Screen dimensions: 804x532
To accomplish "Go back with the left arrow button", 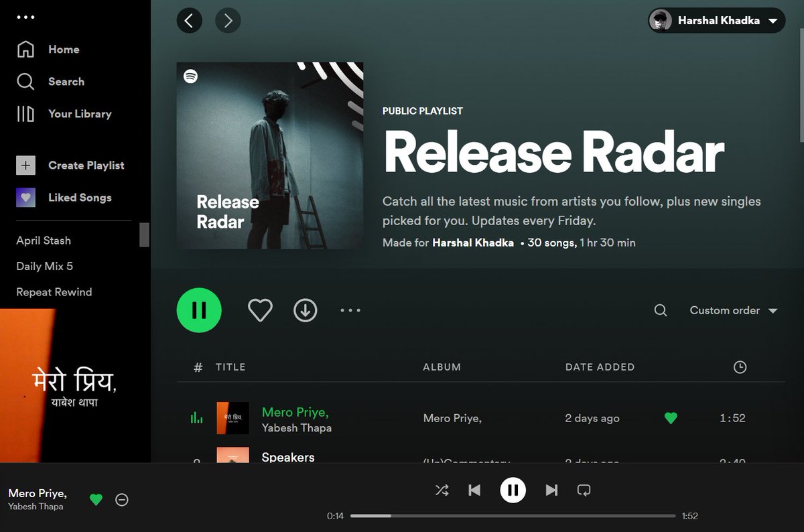I will 189,21.
